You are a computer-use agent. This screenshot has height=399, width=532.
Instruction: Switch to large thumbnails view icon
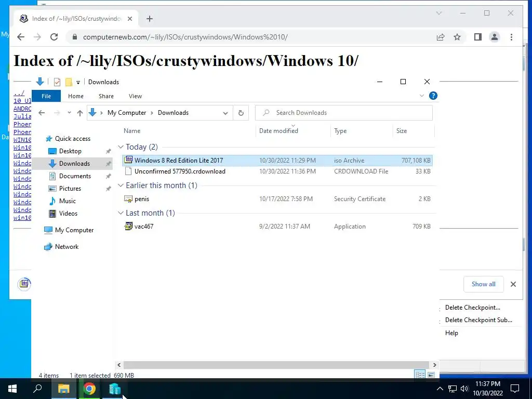pos(431,375)
